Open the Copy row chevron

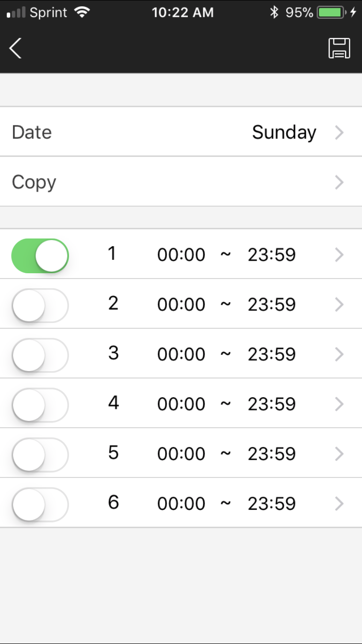coord(339,182)
